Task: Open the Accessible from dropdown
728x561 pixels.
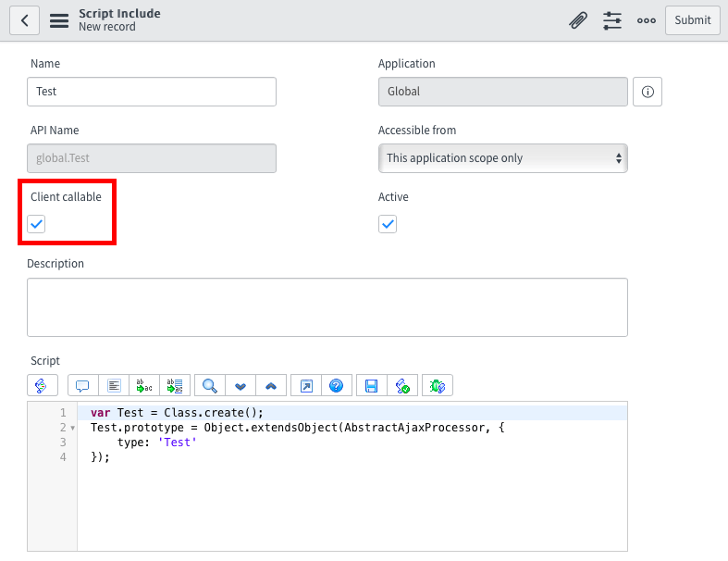Action: pos(503,158)
